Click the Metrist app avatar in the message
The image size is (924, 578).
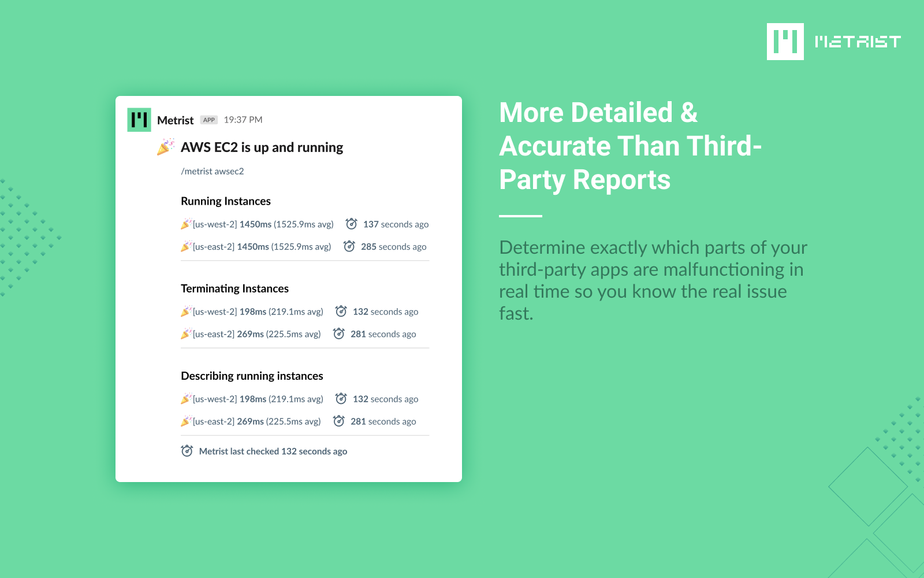[x=139, y=120]
